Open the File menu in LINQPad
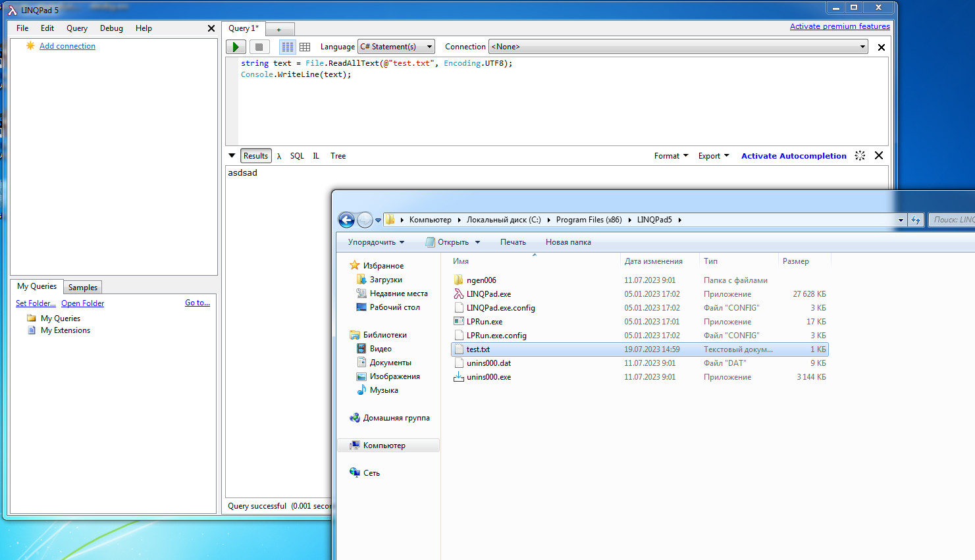The image size is (975, 560). [x=22, y=28]
